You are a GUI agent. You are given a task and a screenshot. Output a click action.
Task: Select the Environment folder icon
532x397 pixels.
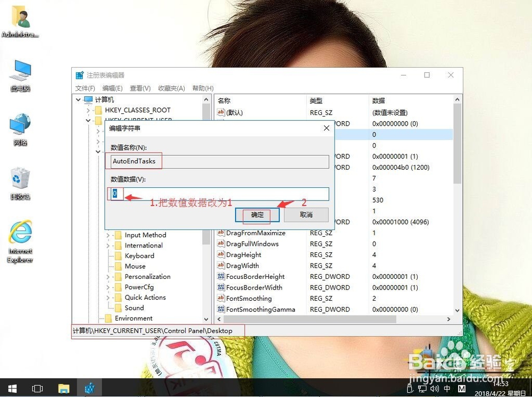pos(108,318)
